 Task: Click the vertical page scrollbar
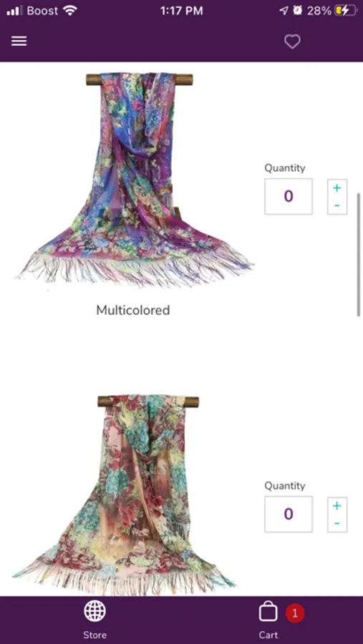(x=359, y=254)
